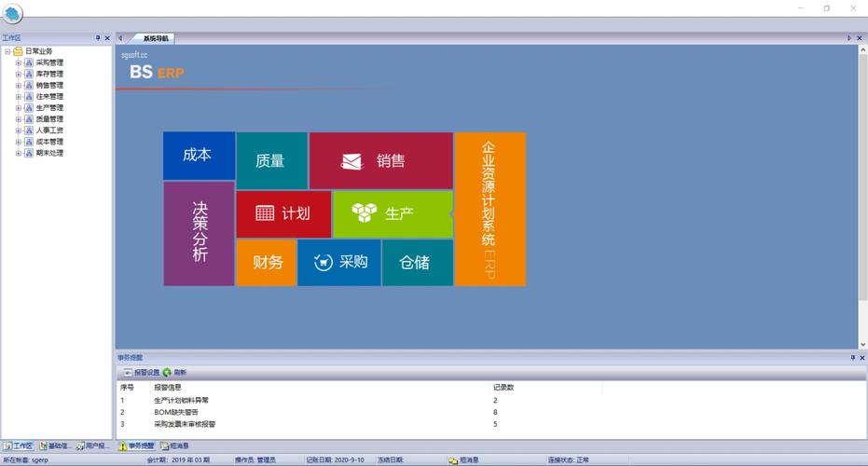Click the 记账日期: 2020-9-10 status entry
Image resolution: width=868 pixels, height=466 pixels.
tap(335, 459)
